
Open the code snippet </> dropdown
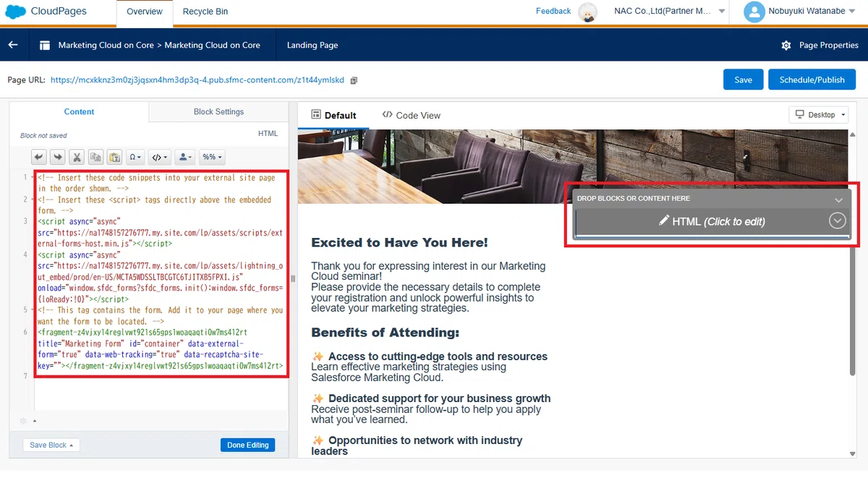[x=160, y=156]
